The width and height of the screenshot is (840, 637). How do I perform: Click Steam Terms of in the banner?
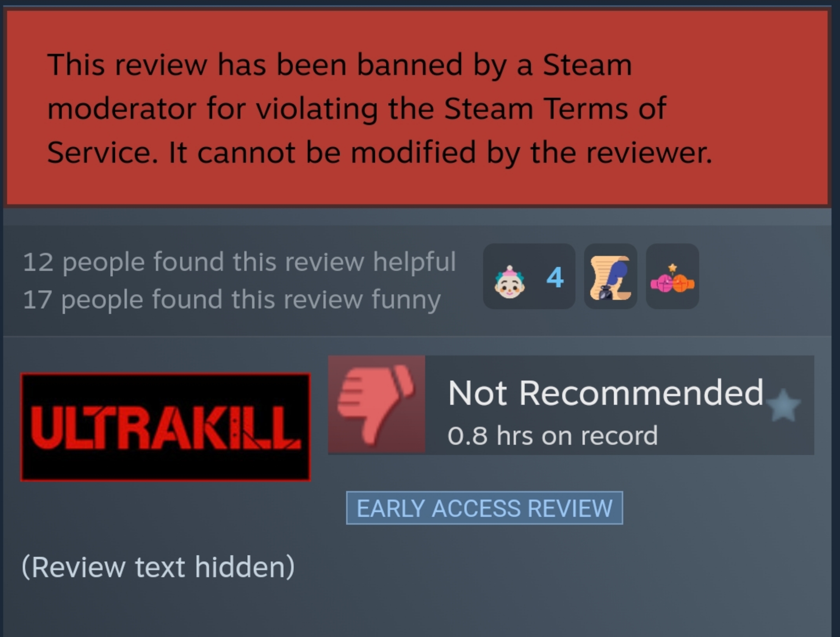tap(555, 108)
